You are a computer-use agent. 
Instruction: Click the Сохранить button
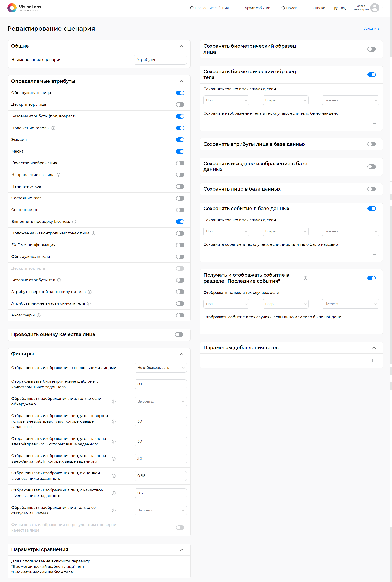point(371,28)
